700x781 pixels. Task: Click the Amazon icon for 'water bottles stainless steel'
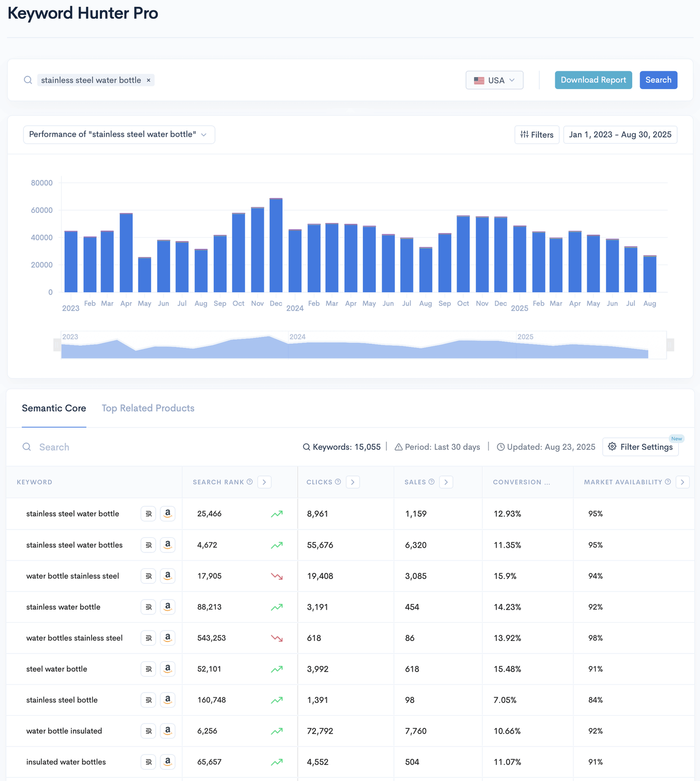tap(168, 638)
